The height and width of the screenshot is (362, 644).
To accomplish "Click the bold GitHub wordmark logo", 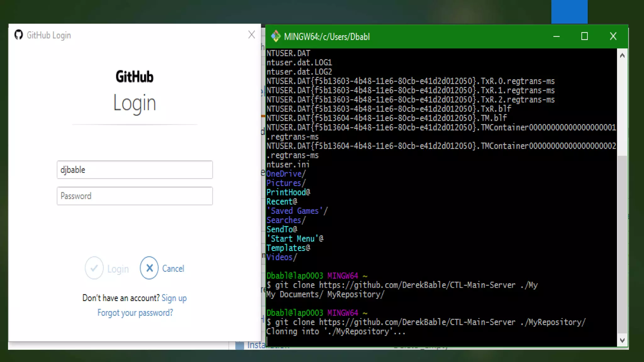I will 134,77.
